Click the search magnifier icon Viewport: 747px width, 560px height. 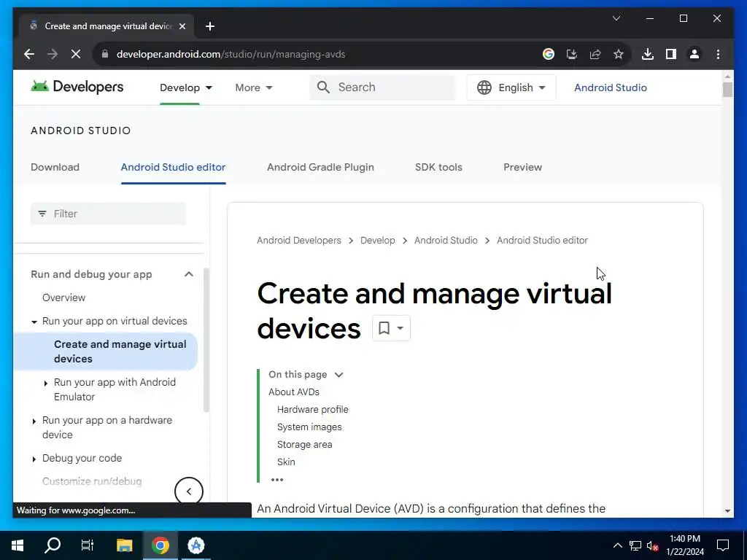tap(323, 87)
